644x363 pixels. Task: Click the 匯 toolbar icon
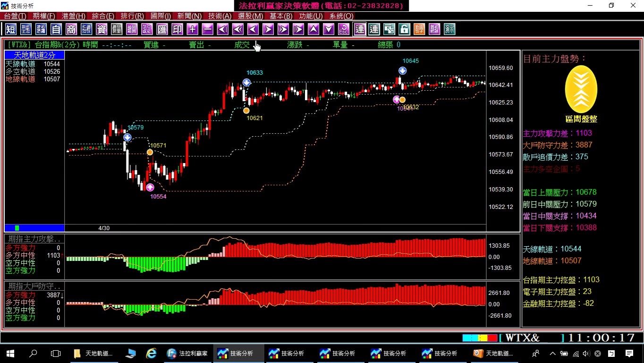tap(162, 29)
